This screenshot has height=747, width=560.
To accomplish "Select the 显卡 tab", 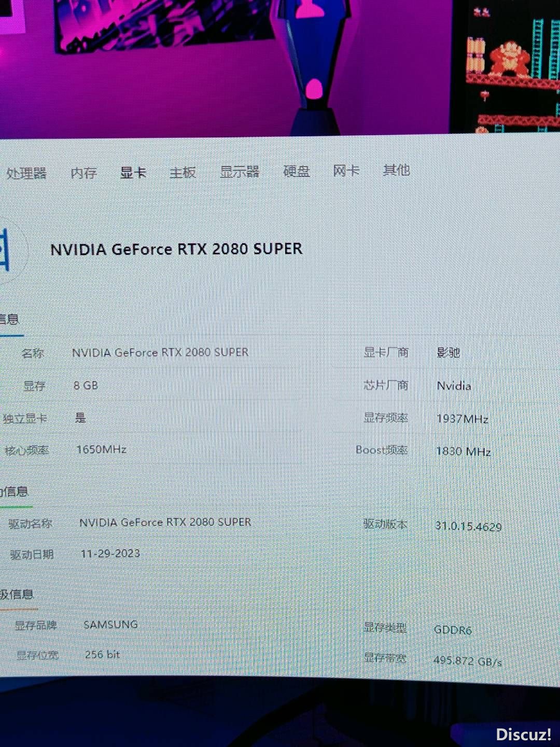I will 133,172.
